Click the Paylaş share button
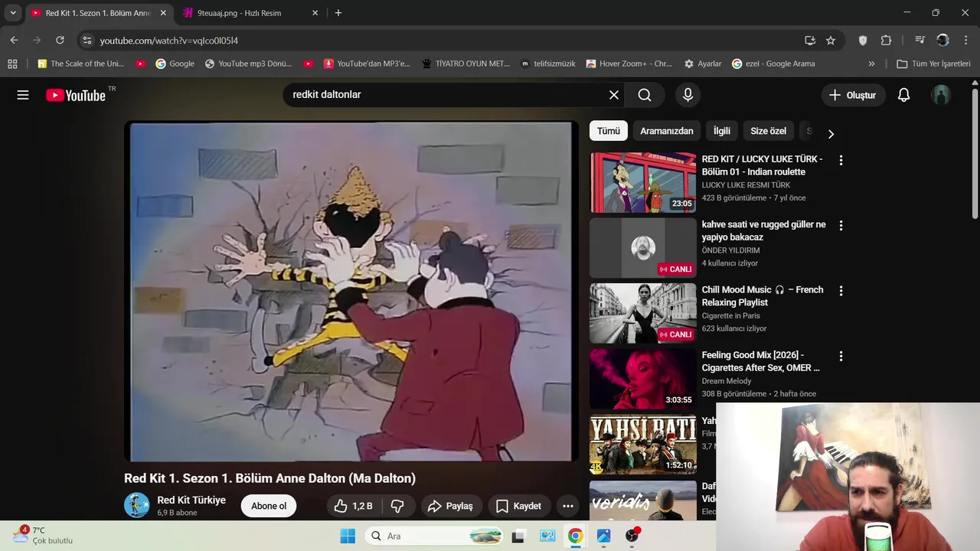Screen dimensions: 980x551 (x=451, y=506)
